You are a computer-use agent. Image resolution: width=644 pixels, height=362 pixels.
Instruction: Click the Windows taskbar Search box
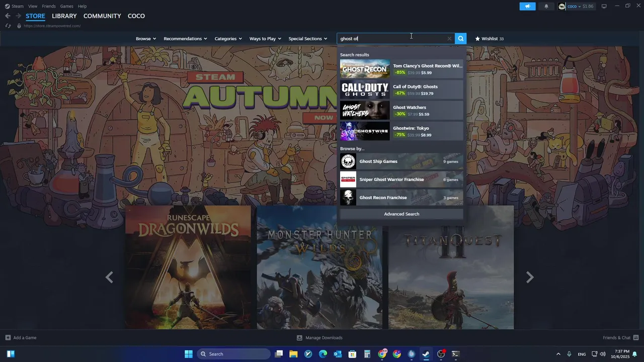coord(233,354)
